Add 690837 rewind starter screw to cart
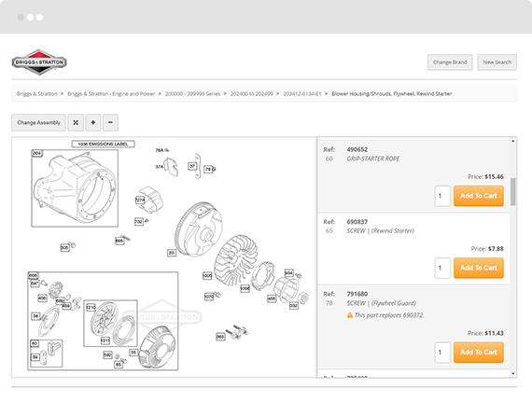Screen dimensions: 532x402 click(x=479, y=268)
